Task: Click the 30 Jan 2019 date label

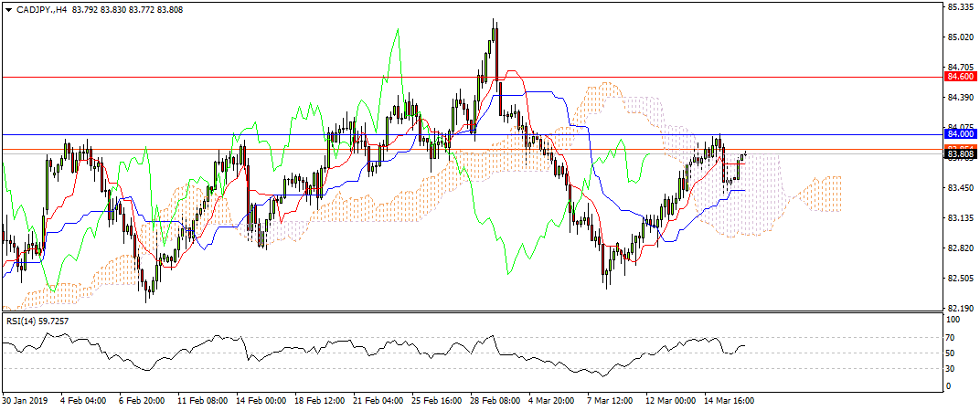Action: pyautogui.click(x=26, y=400)
